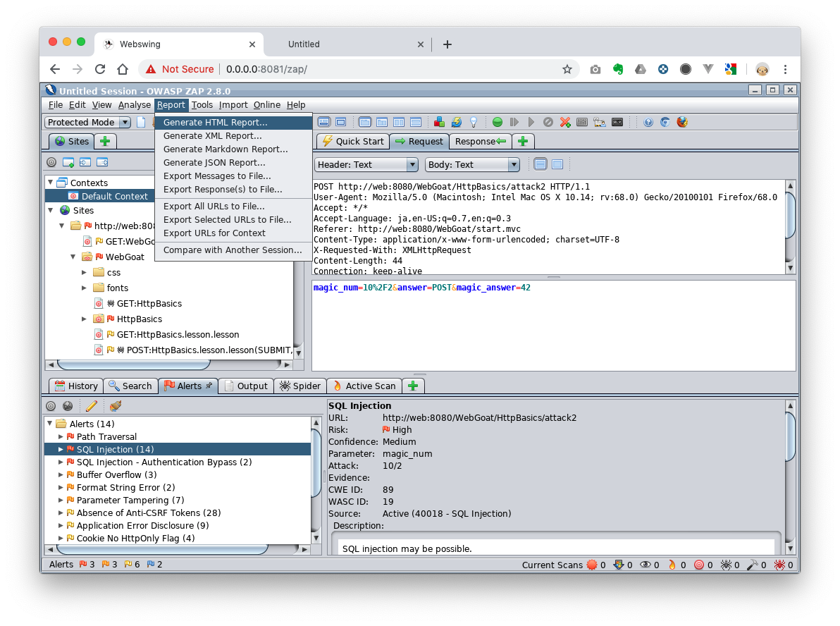Collapse the Contexts tree node
Viewport: 840px width, 626px height.
tap(51, 182)
